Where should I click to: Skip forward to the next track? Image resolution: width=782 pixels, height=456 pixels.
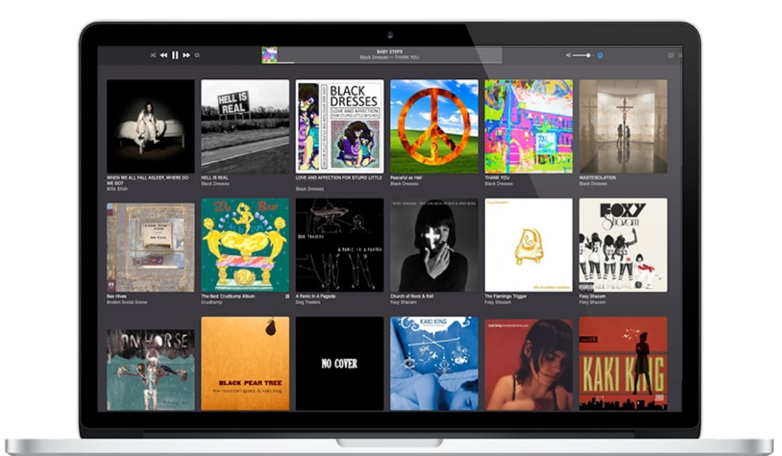pos(187,55)
